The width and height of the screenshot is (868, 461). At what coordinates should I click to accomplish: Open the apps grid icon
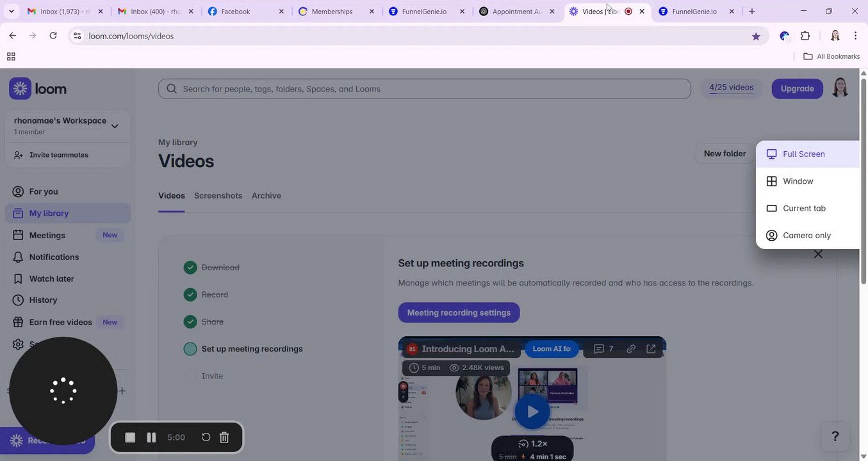11,56
